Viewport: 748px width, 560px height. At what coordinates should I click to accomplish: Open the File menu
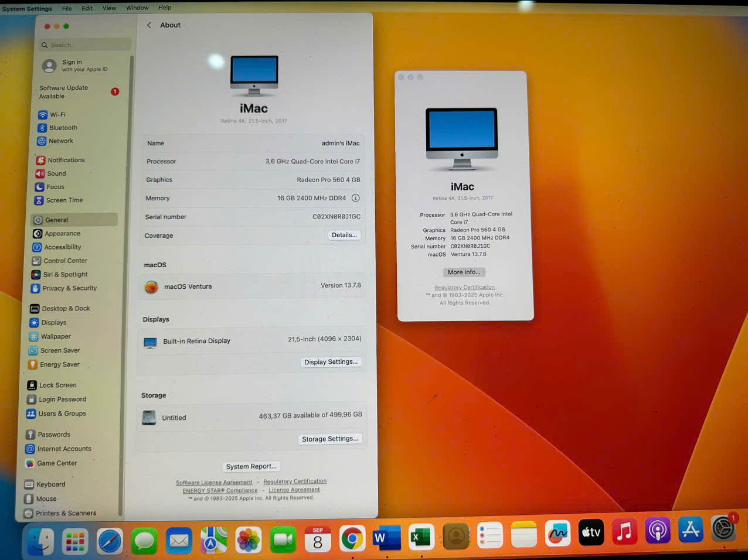(67, 8)
